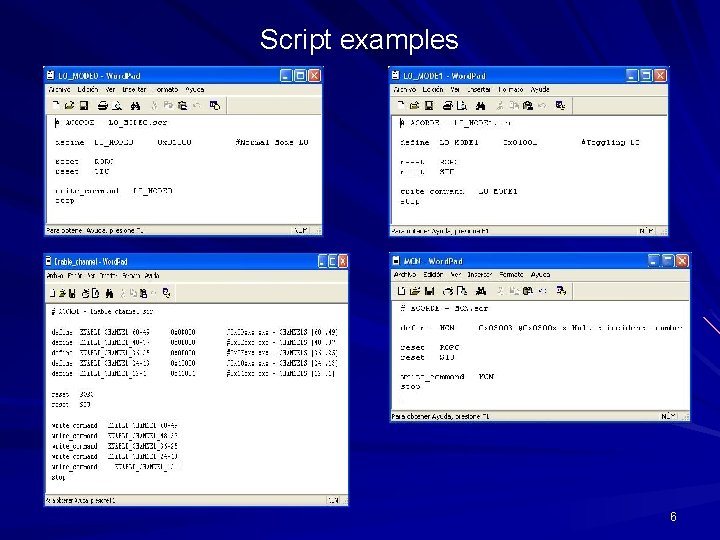
Task: Click NUM indicator in LO_MODE0 status bar
Action: 301,230
